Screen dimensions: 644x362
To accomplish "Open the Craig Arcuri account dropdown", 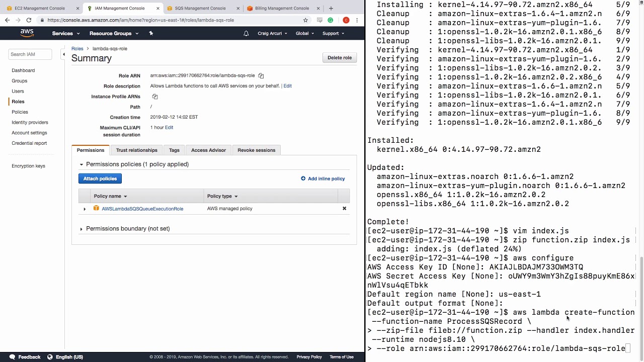I will (272, 33).
